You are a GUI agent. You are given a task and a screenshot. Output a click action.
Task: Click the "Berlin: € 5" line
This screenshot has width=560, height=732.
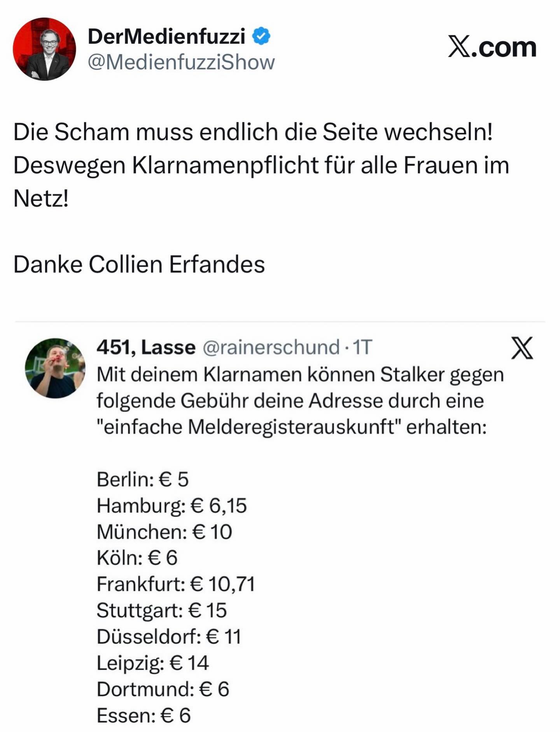click(142, 479)
